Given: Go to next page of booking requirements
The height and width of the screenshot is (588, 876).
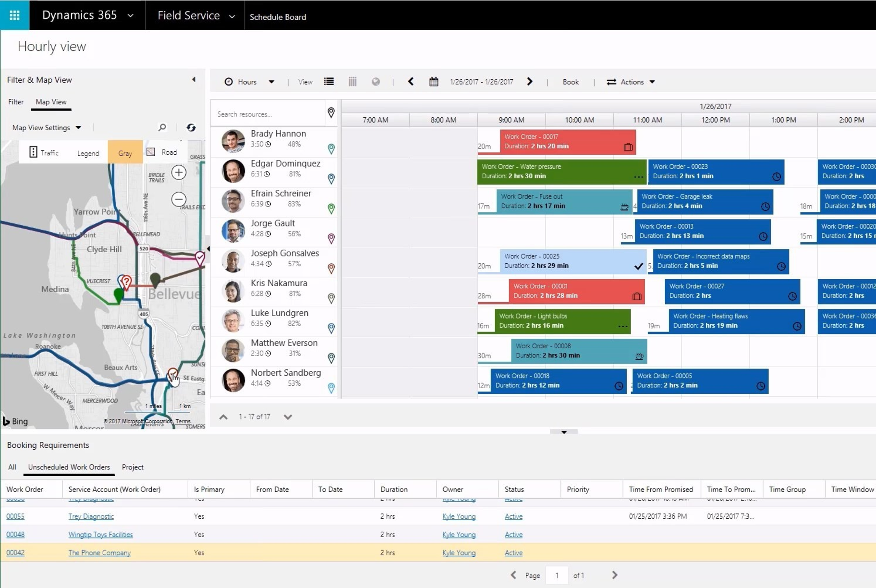Looking at the screenshot, I should pyautogui.click(x=614, y=575).
